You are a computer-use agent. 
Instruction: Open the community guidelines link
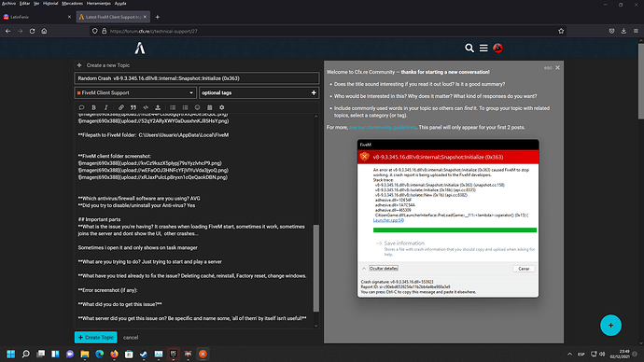point(383,127)
